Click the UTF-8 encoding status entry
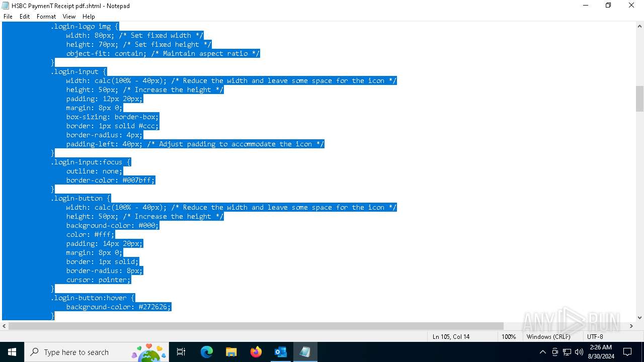This screenshot has height=362, width=644. point(595,337)
